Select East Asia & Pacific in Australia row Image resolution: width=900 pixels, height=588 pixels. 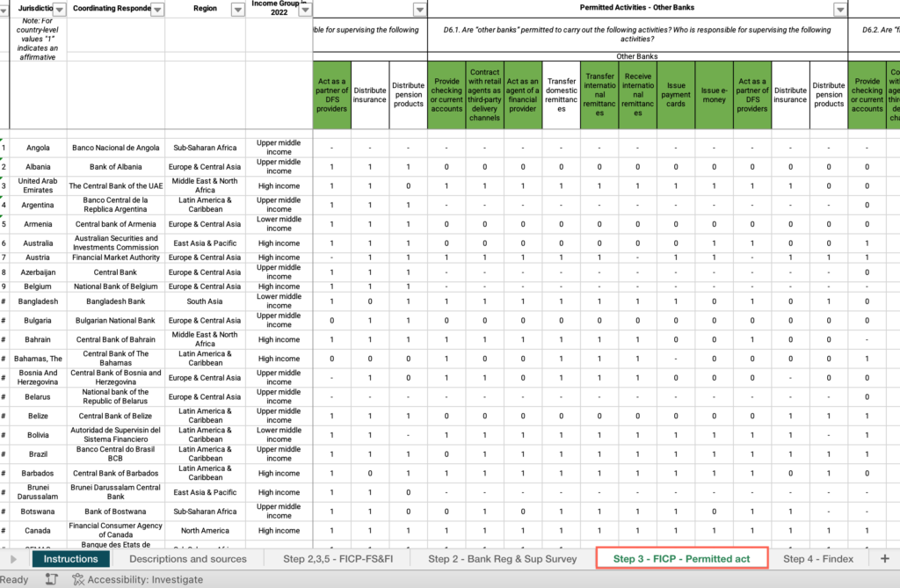[205, 243]
